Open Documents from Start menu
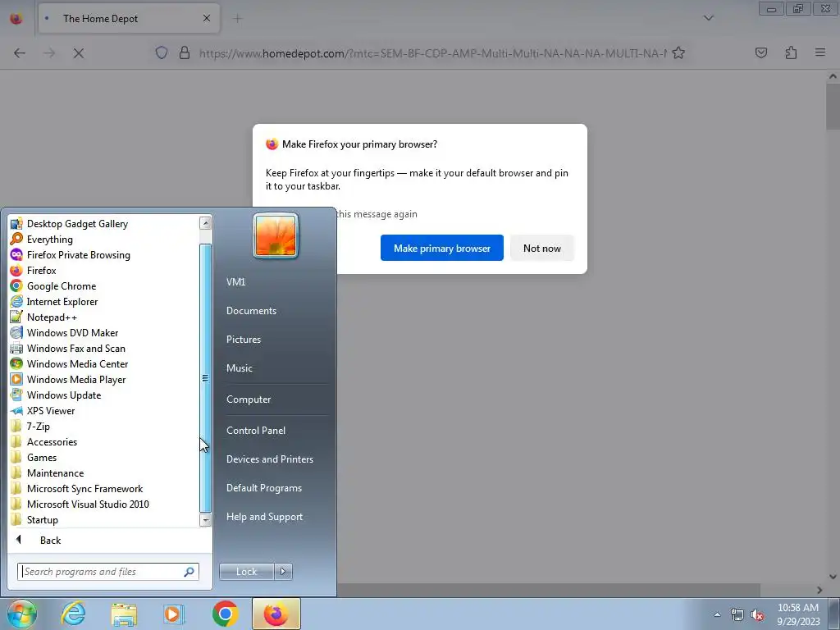The image size is (840, 630). (251, 311)
